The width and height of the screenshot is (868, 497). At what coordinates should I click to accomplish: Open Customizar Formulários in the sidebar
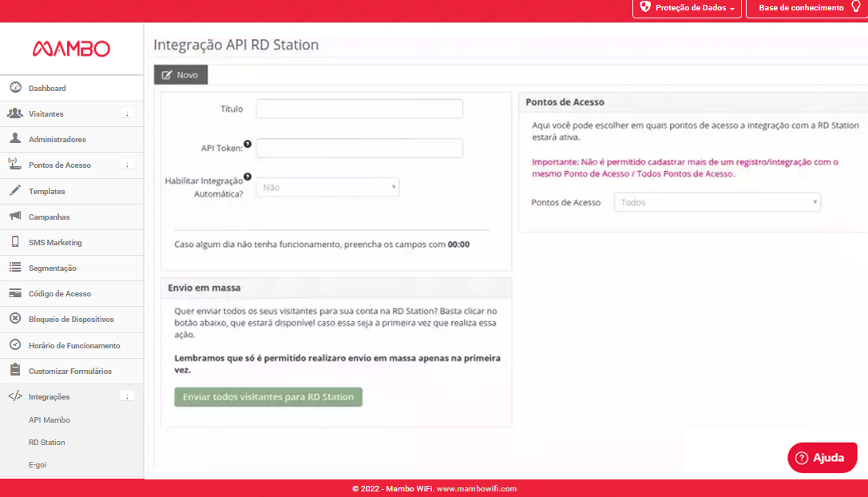[x=72, y=371]
